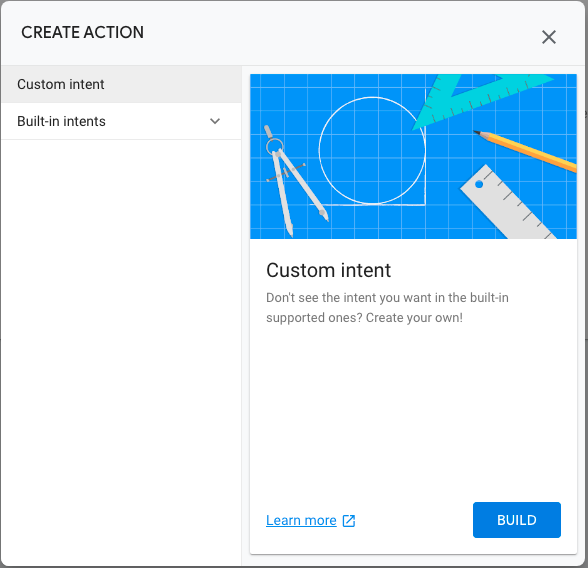Viewport: 588px width, 568px height.
Task: Close the Create Action dialog
Action: (x=549, y=37)
